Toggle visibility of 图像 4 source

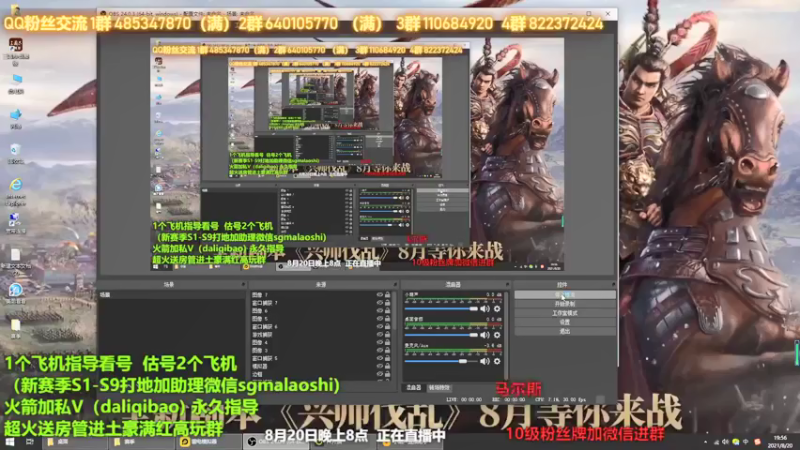click(x=379, y=342)
